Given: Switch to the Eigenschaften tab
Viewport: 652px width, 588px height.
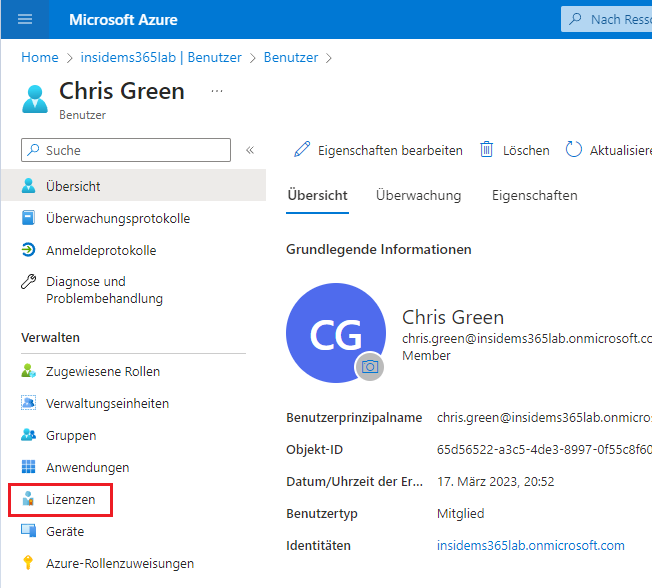Looking at the screenshot, I should click(534, 195).
